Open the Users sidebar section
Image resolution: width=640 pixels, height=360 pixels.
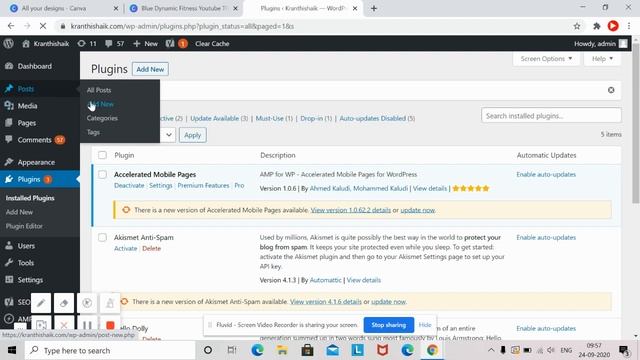[x=26, y=246]
